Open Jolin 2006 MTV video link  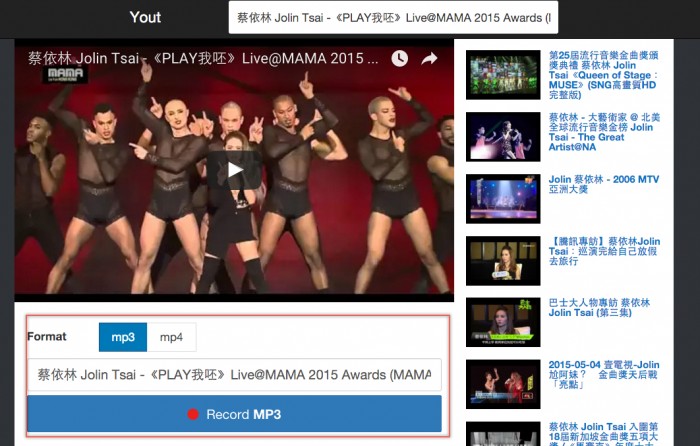604,184
